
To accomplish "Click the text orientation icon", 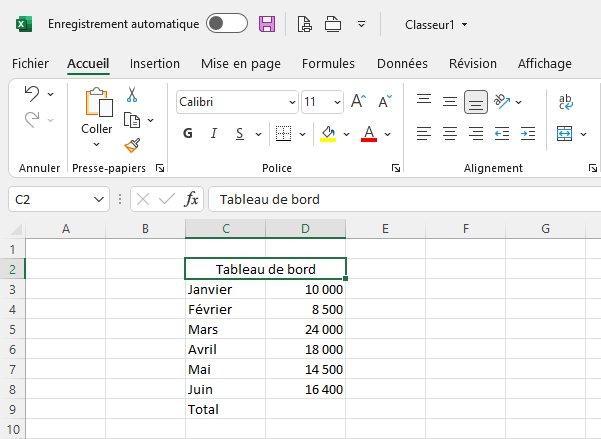I will coord(502,102).
